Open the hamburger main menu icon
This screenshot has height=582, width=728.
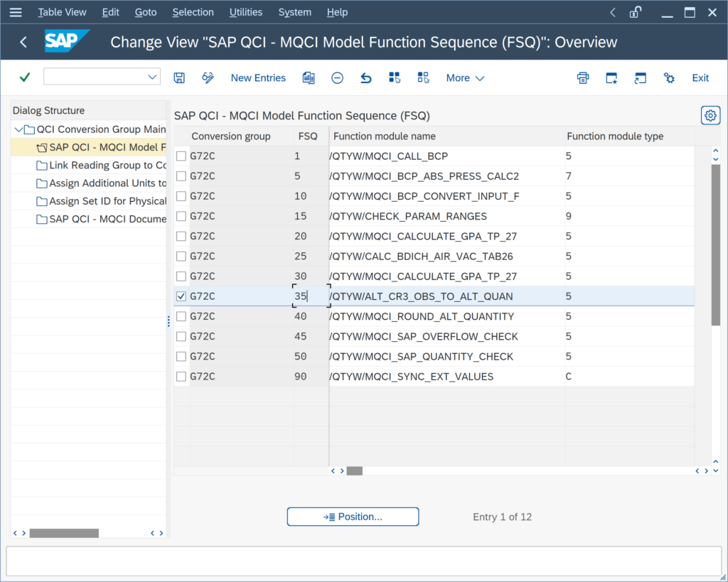[x=16, y=13]
